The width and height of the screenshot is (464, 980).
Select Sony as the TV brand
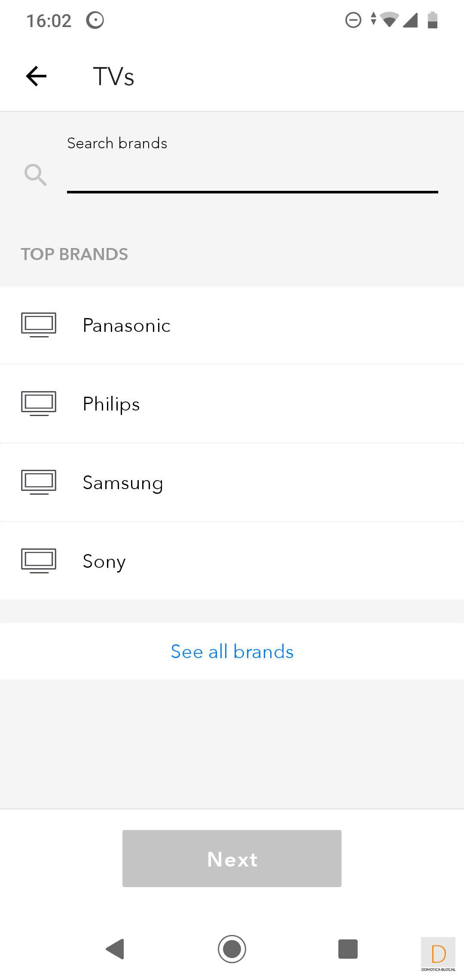click(104, 561)
